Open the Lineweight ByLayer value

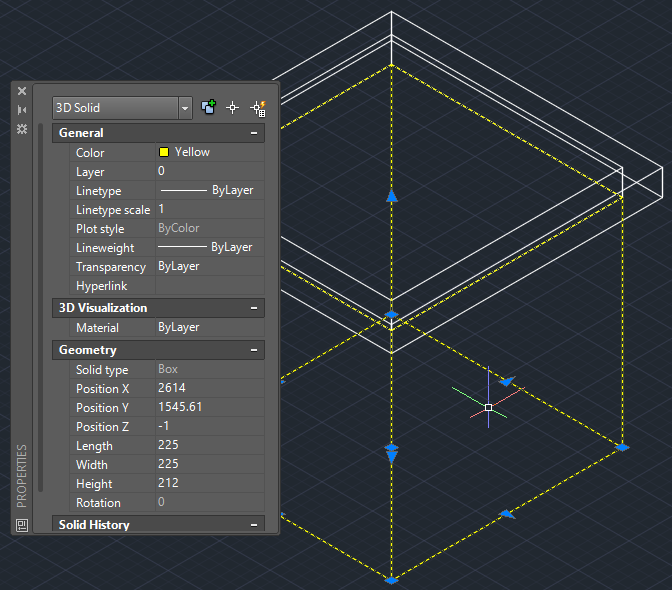coord(210,247)
